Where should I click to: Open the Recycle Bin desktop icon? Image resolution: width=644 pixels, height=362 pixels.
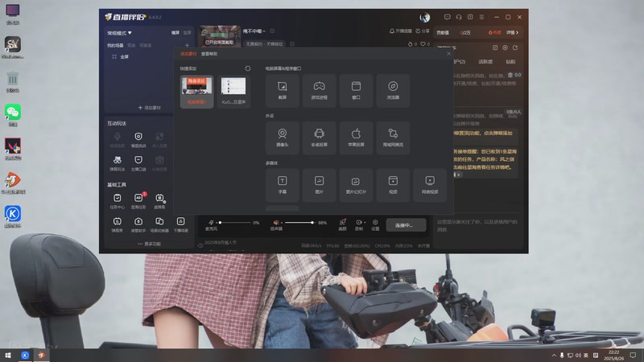coord(13,82)
